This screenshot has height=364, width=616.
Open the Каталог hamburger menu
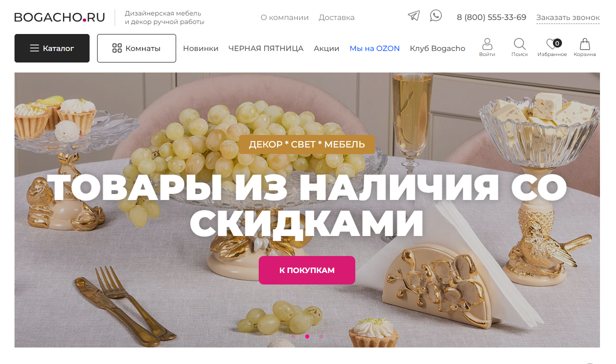click(52, 48)
